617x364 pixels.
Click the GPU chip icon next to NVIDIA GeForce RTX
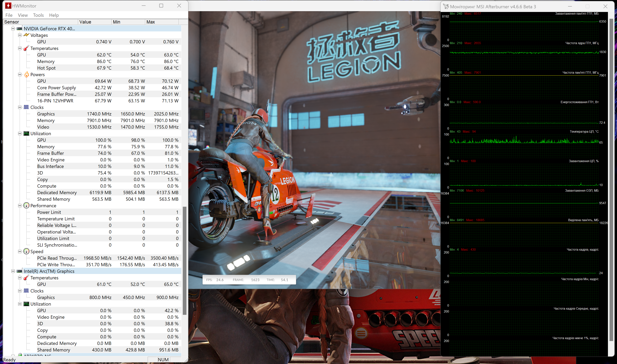click(x=19, y=29)
